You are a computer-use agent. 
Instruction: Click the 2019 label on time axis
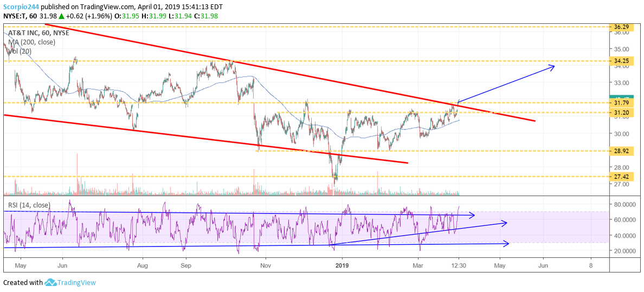pyautogui.click(x=342, y=265)
